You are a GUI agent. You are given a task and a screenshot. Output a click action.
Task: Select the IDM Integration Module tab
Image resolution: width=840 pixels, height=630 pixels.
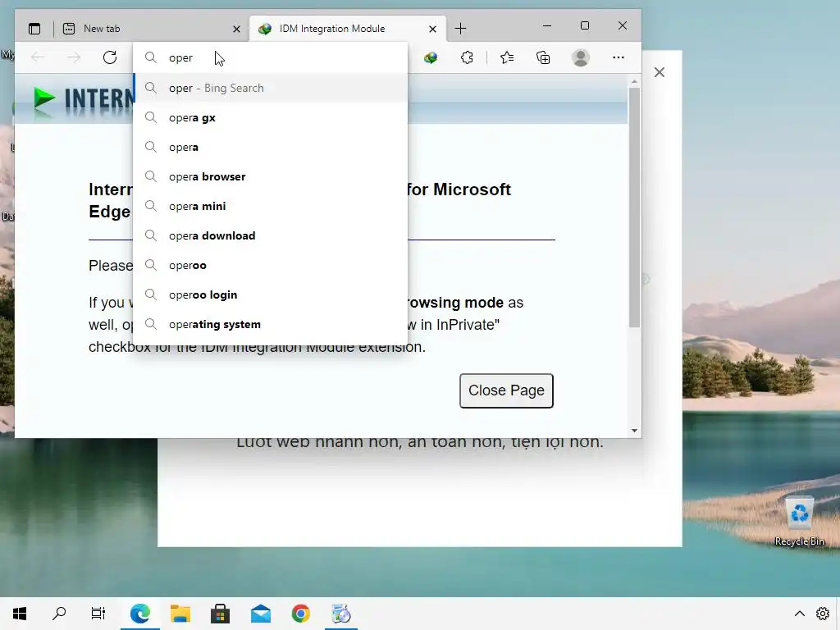point(348,29)
